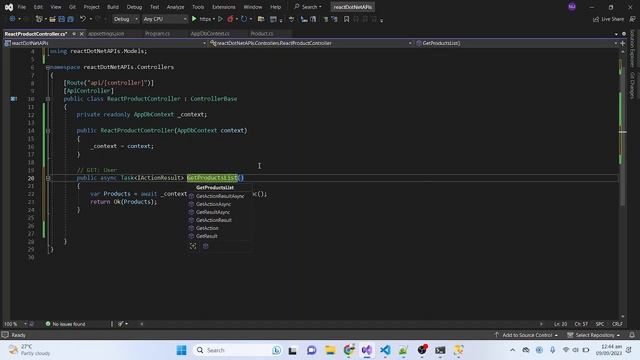
Task: Open the https launch profile dropdown
Action: (x=207, y=19)
